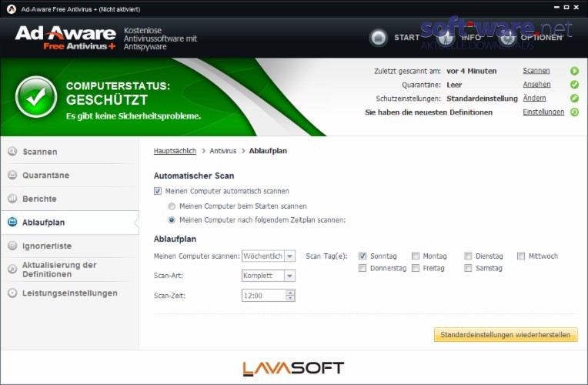The width and height of the screenshot is (588, 385).
Task: Click the Ansehen quarantine link
Action: coord(536,85)
